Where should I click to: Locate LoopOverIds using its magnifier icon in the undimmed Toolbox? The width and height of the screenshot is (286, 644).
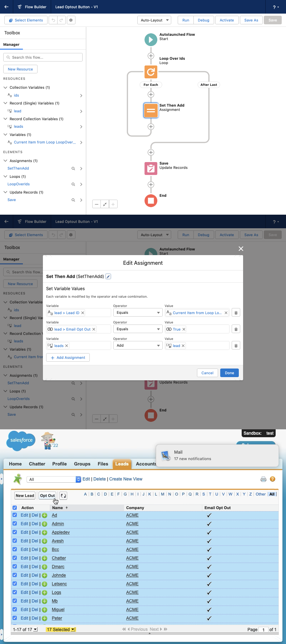pos(73,184)
